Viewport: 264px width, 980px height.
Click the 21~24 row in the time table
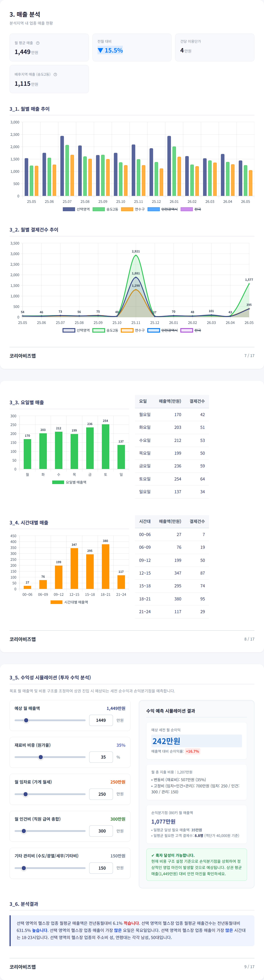(172, 612)
